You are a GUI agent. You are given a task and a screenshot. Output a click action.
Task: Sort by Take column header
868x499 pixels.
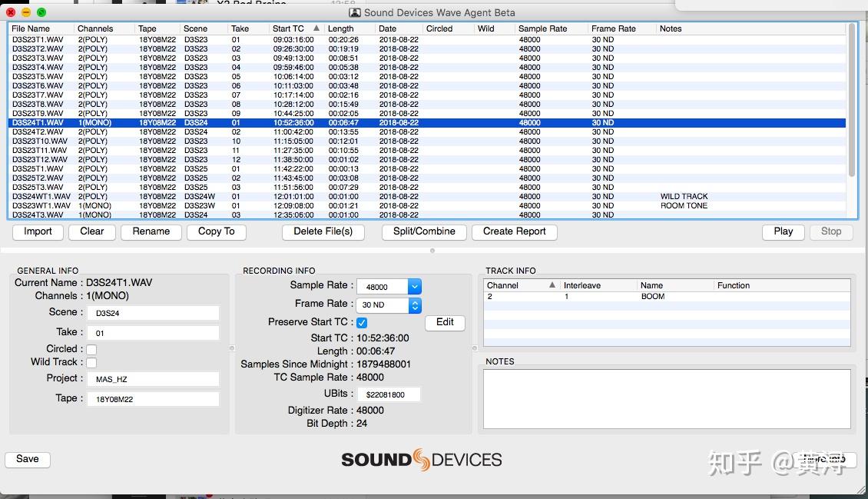tap(248, 28)
